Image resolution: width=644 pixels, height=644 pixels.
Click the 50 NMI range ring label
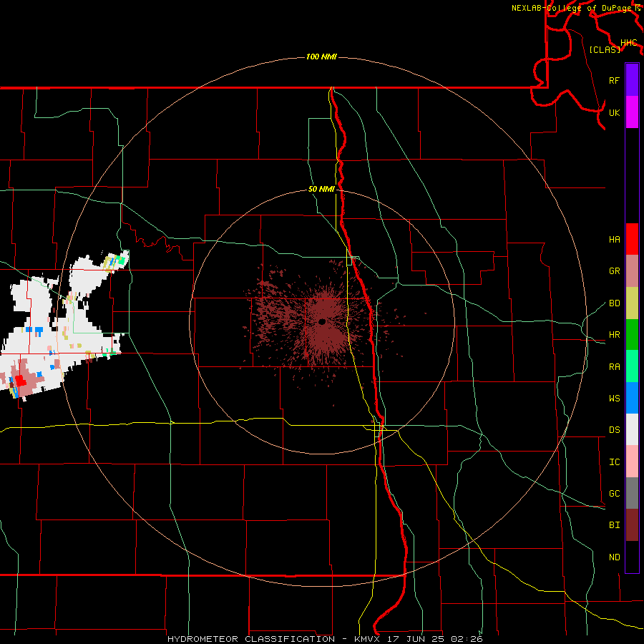[x=321, y=189]
